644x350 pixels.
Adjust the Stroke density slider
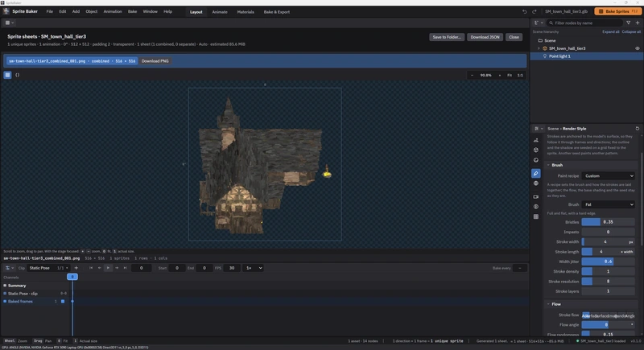point(609,271)
